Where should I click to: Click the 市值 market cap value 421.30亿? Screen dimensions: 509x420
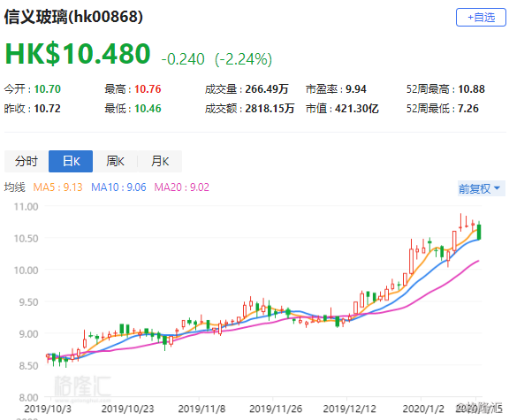(x=357, y=109)
